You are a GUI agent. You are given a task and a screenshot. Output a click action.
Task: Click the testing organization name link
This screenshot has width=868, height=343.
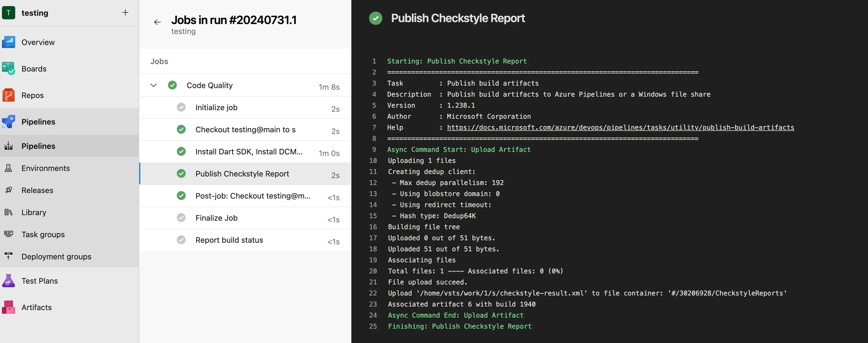point(35,12)
